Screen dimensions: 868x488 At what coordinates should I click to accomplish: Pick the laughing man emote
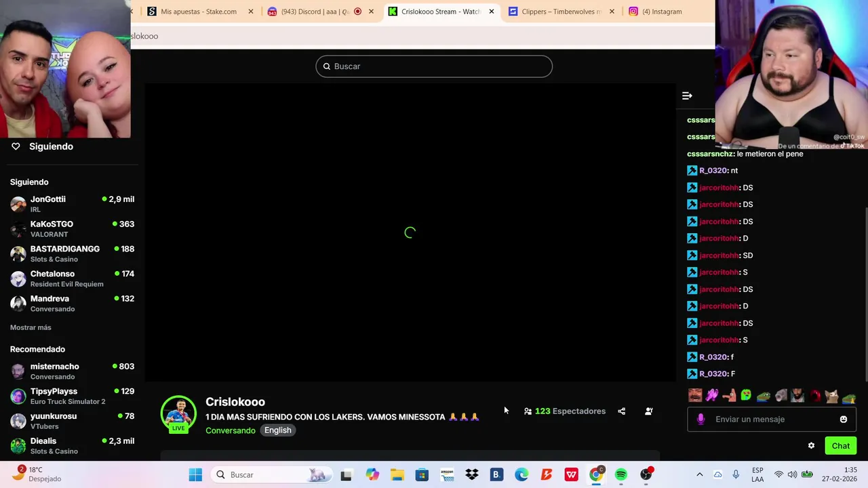tap(695, 396)
